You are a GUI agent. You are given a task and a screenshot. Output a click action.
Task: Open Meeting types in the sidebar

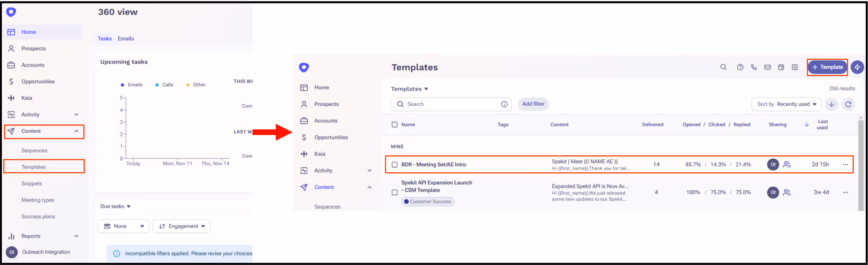click(38, 200)
